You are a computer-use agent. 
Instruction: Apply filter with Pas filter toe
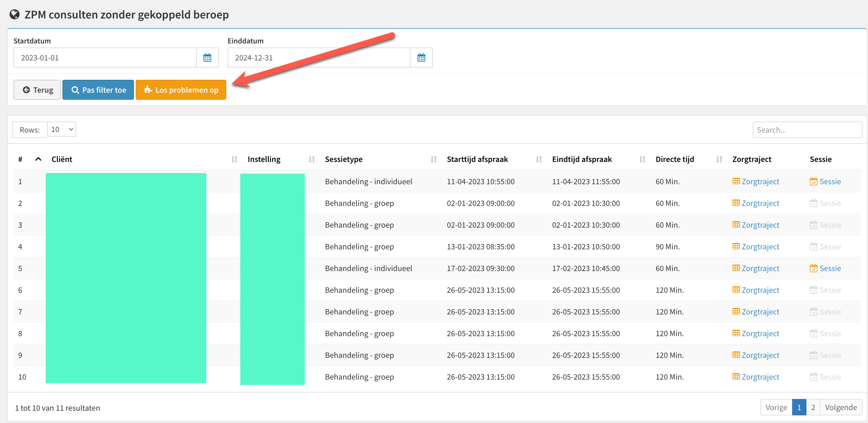[98, 90]
